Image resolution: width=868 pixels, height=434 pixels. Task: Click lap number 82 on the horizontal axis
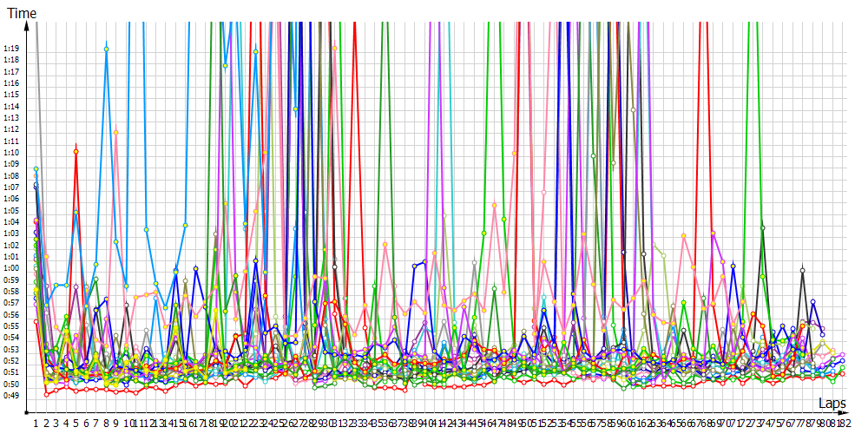pos(844,423)
